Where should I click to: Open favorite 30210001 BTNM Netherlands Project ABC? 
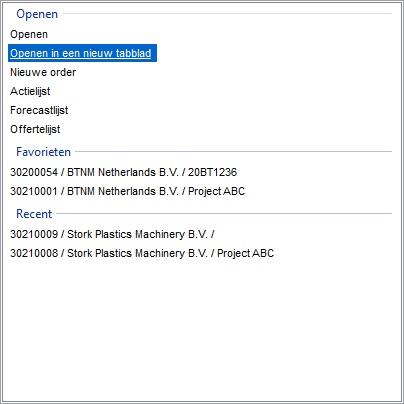(x=127, y=191)
